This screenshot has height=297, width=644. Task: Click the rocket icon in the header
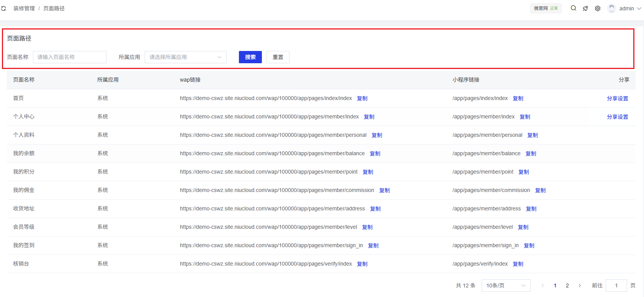point(585,8)
